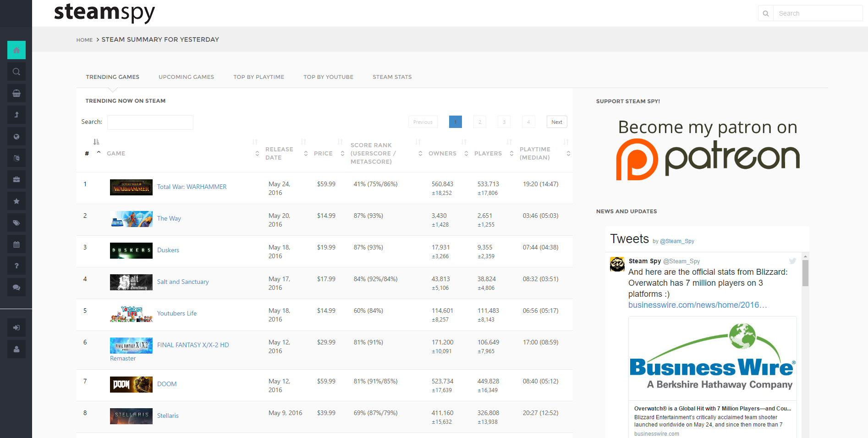Switch to Steam Stats tab

(x=392, y=77)
